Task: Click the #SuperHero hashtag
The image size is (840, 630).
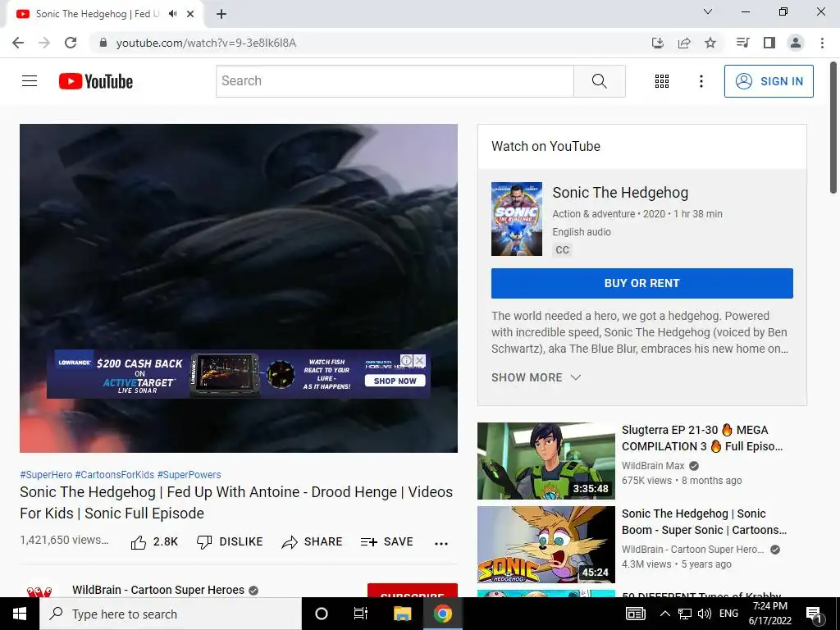Action: click(46, 475)
